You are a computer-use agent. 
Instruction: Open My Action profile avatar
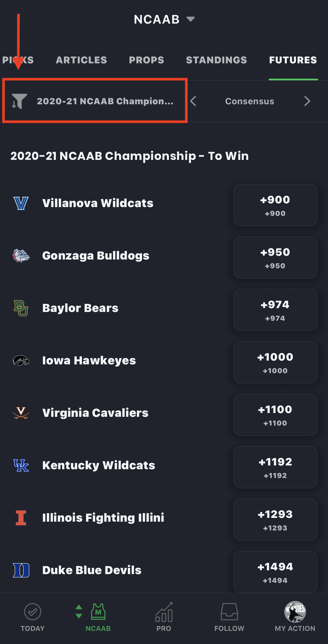point(295,612)
